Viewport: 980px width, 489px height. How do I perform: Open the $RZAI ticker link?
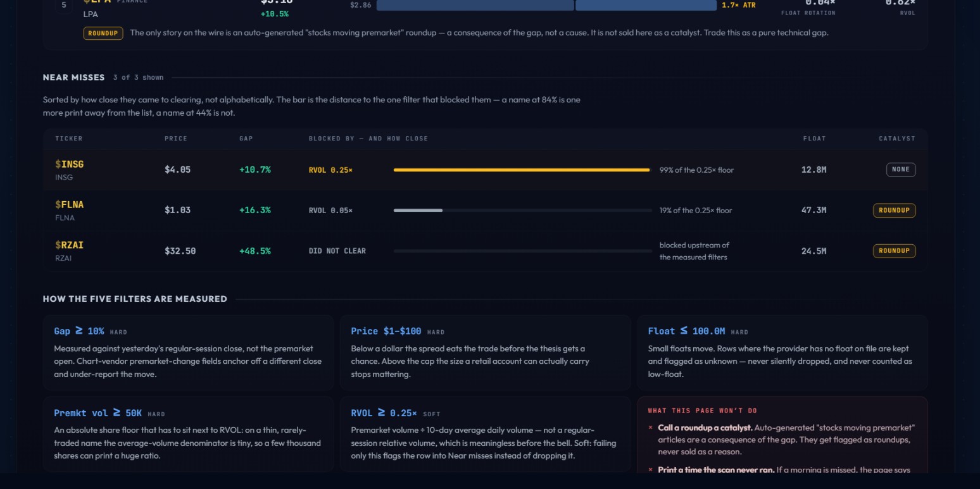pyautogui.click(x=69, y=245)
